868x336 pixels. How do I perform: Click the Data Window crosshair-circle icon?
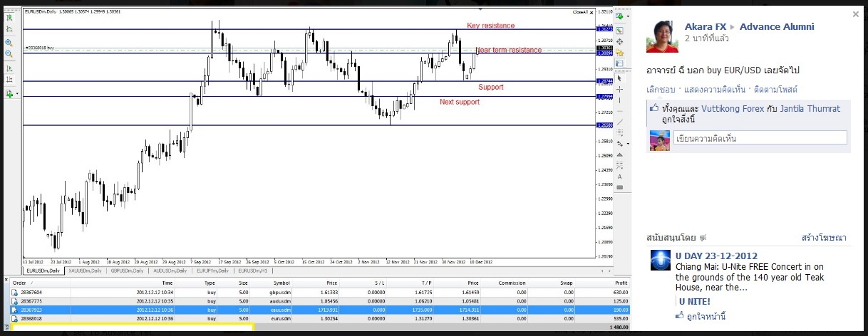click(x=620, y=41)
